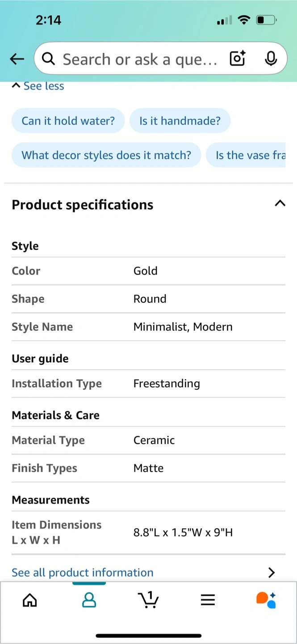Tap the Item Dimensions value text
The width and height of the screenshot is (297, 644).
183,533
